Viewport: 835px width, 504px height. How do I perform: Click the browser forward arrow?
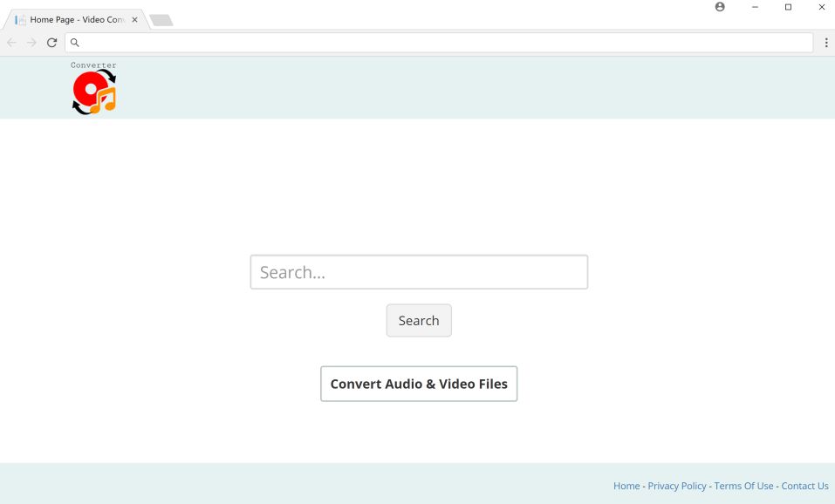point(31,42)
